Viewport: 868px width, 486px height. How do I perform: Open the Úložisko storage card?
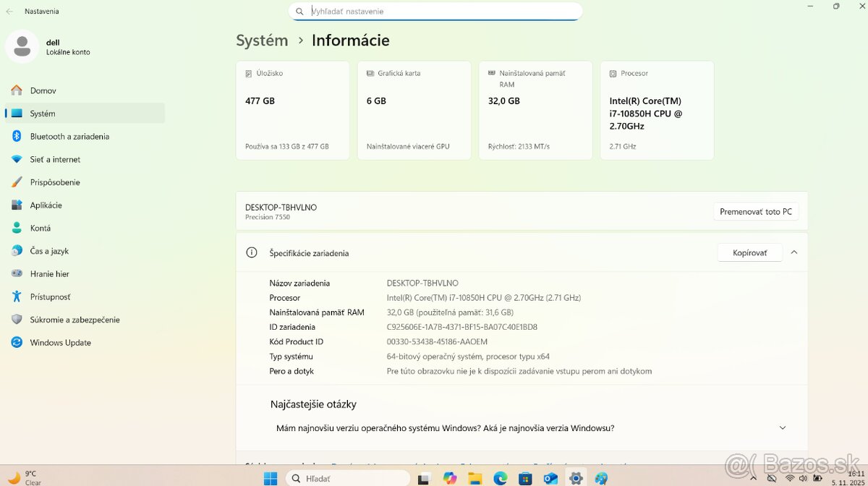click(292, 110)
